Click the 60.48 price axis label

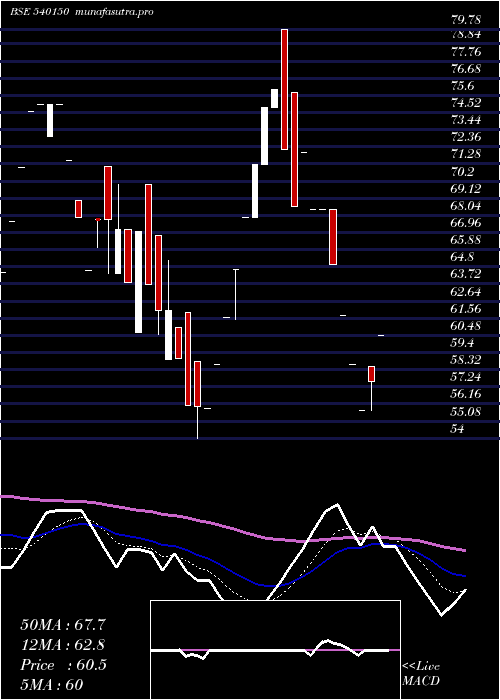tap(466, 325)
